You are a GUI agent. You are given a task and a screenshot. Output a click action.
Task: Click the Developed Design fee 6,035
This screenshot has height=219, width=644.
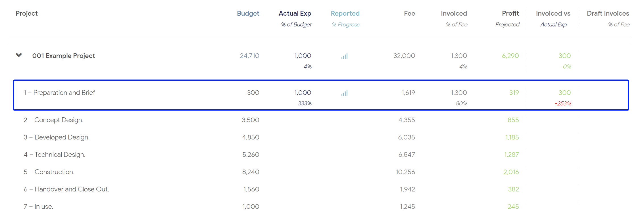(406, 137)
